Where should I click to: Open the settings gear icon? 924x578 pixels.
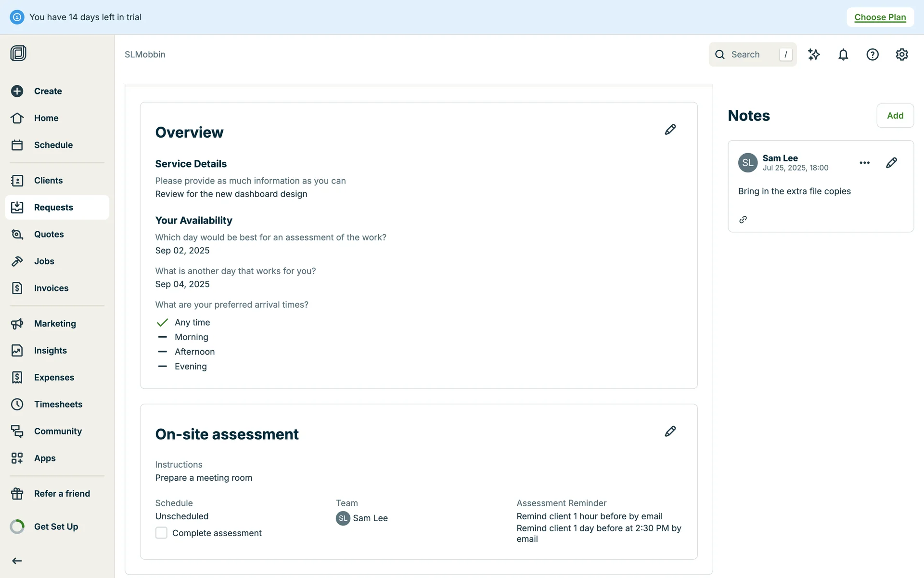(x=902, y=54)
